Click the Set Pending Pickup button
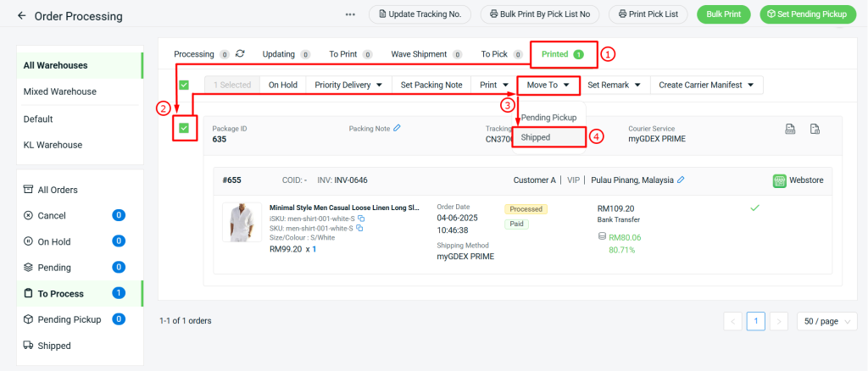Image resolution: width=868 pixels, height=371 pixels. click(x=808, y=14)
